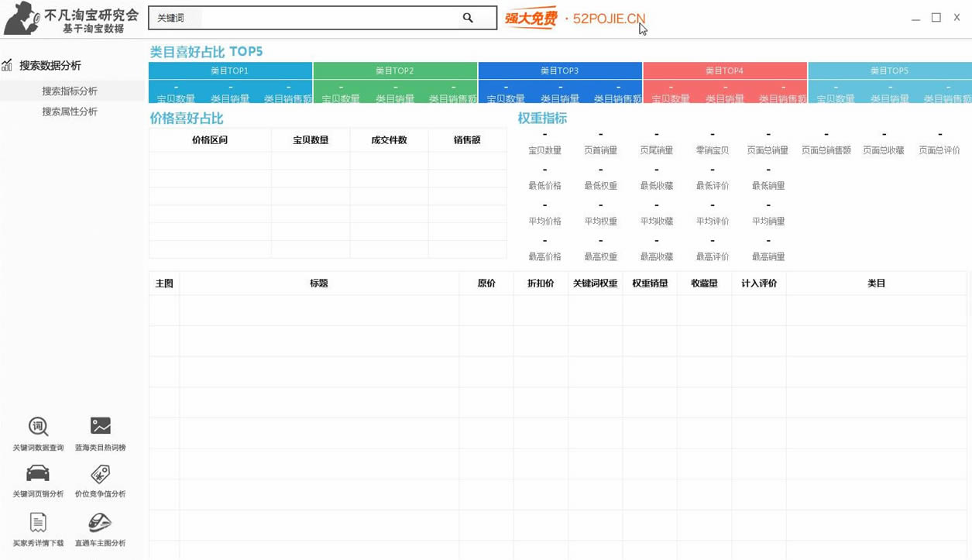Click the 强大免费 52POJIE.CN banner link
The height and width of the screenshot is (560, 972).
point(575,19)
